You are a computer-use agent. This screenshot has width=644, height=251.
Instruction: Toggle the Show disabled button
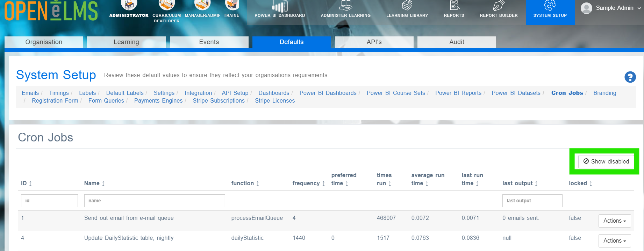pos(606,161)
